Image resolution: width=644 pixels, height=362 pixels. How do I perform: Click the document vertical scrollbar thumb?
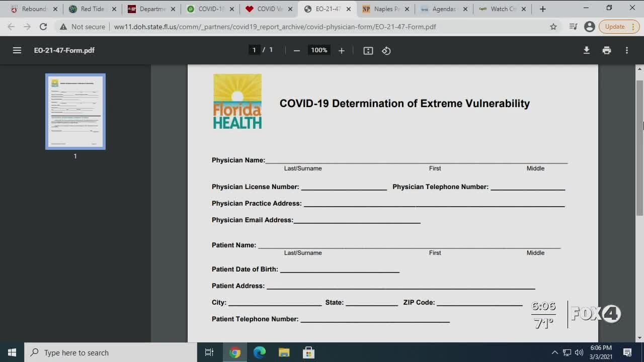click(640, 148)
